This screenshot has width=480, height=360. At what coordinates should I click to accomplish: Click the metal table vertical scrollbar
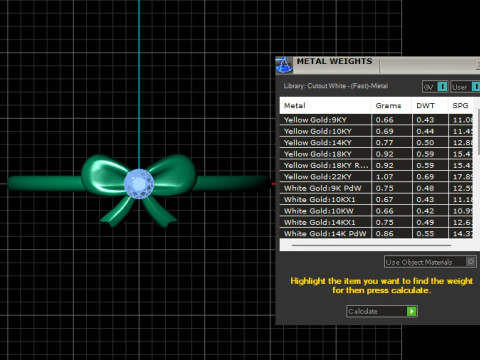(479, 132)
